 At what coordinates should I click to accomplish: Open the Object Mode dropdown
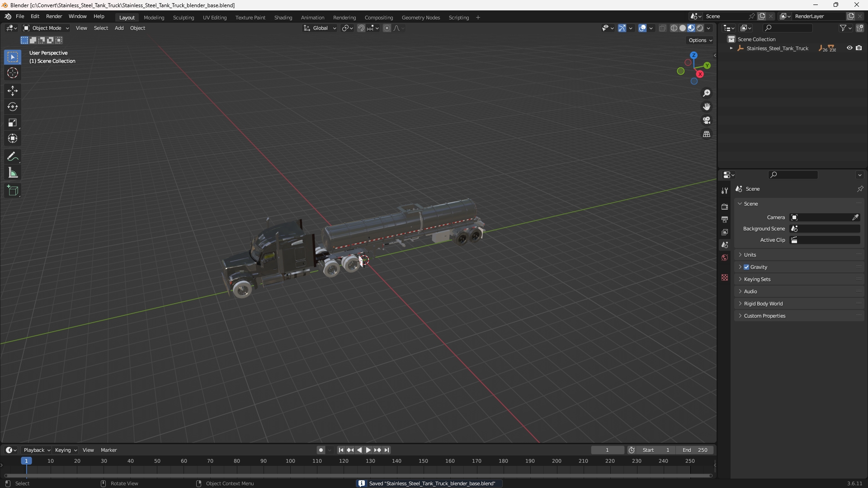(46, 28)
